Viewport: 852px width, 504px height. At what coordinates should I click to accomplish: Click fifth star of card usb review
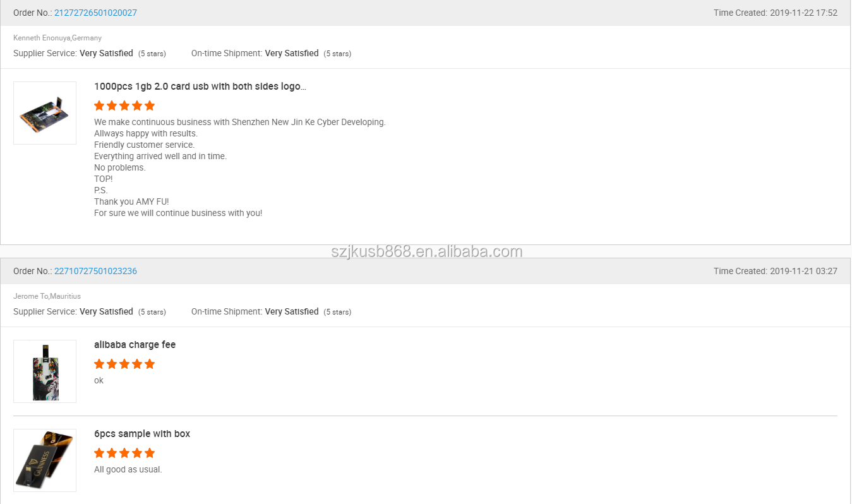150,105
